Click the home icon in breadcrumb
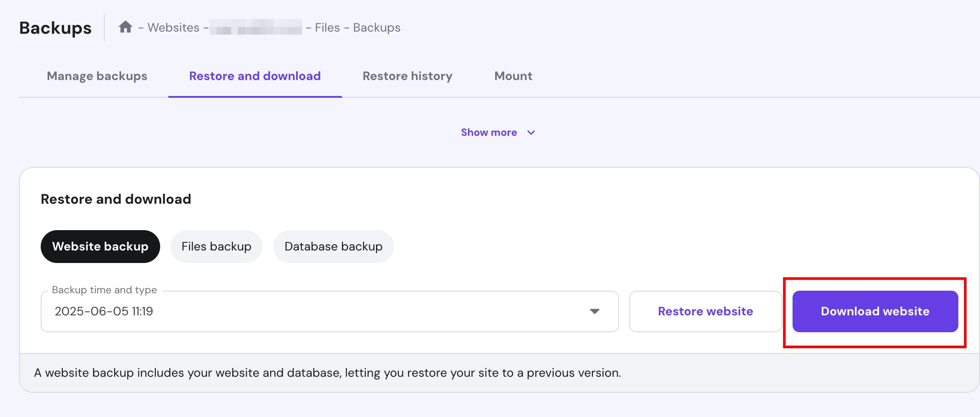Viewport: 980px width, 417px height. 126,27
